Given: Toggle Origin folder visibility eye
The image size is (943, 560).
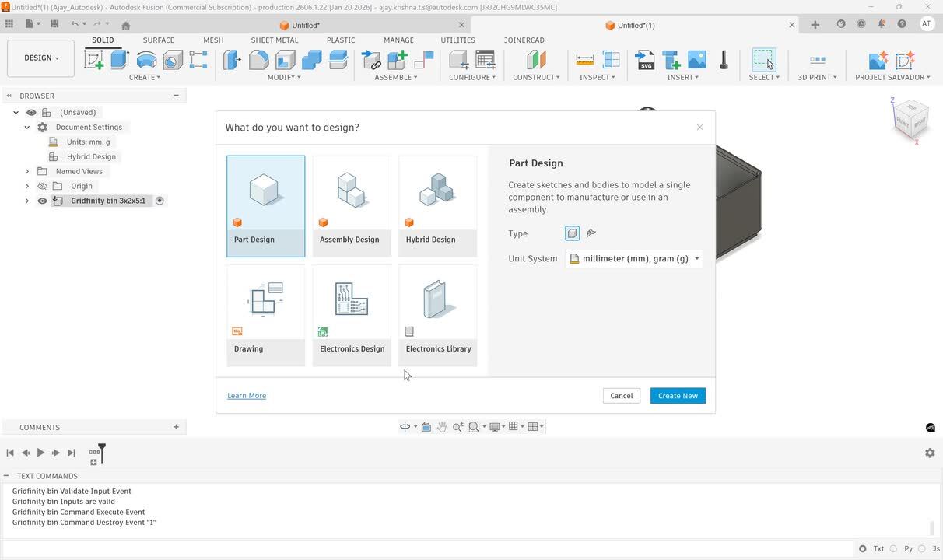Looking at the screenshot, I should coord(43,186).
